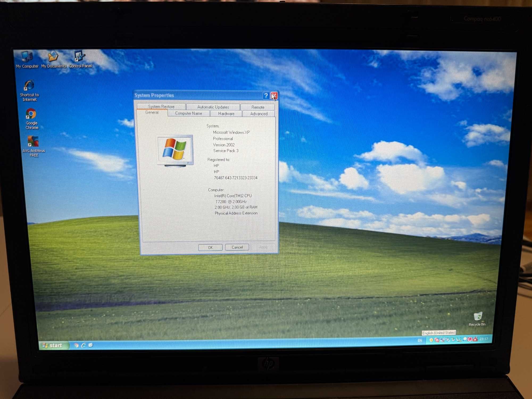Open the My Documents desktop icon
Image resolution: width=532 pixels, height=399 pixels.
pyautogui.click(x=53, y=59)
